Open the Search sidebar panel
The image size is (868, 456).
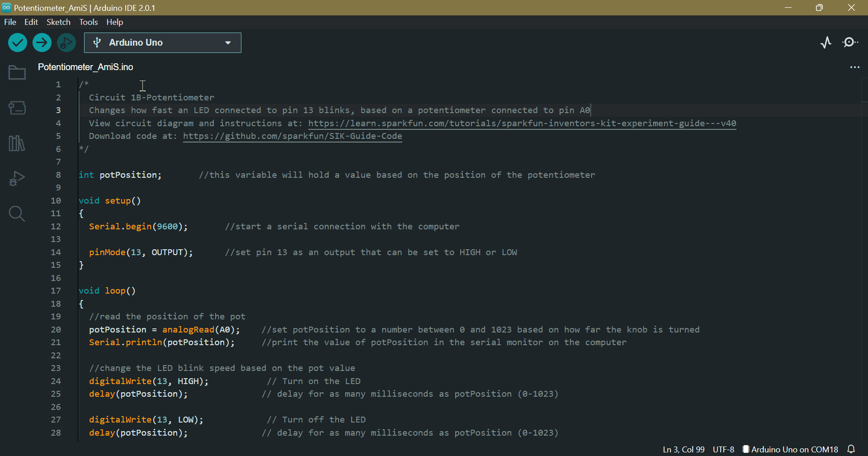[x=17, y=214]
